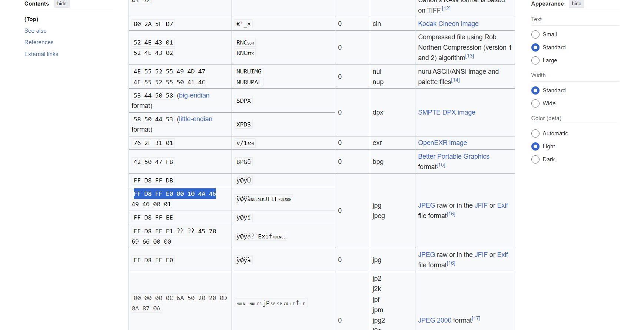Enable the Dark color mode

(x=535, y=159)
